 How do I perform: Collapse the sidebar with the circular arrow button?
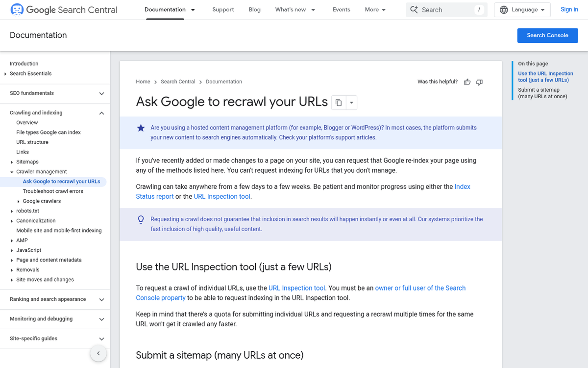98,353
